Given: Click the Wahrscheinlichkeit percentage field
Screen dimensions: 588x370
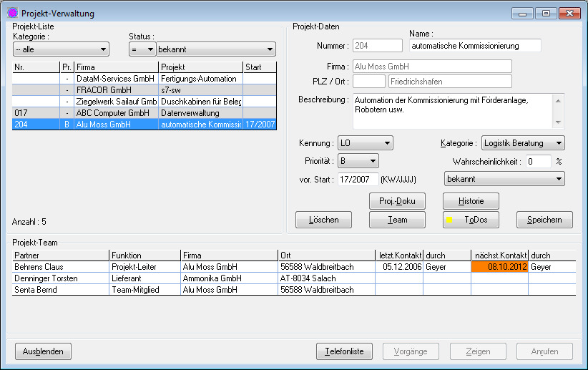Looking at the screenshot, I should point(539,162).
